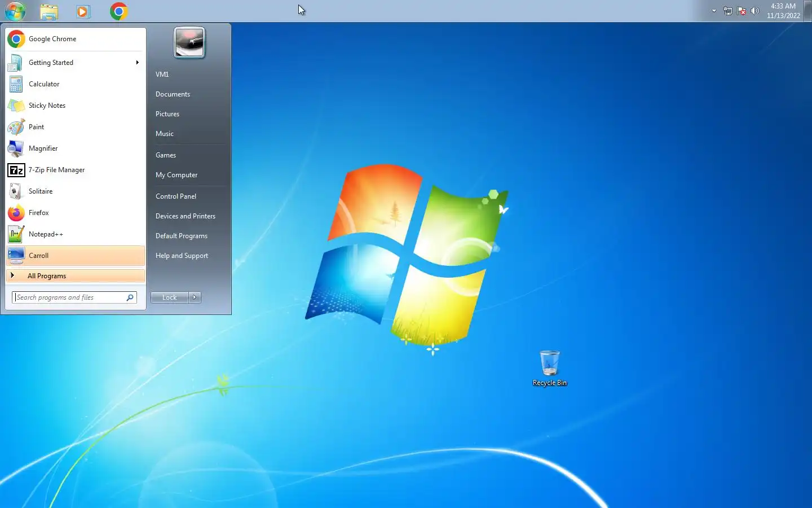Click the Sticky Notes icon
The height and width of the screenshot is (508, 812).
click(16, 106)
